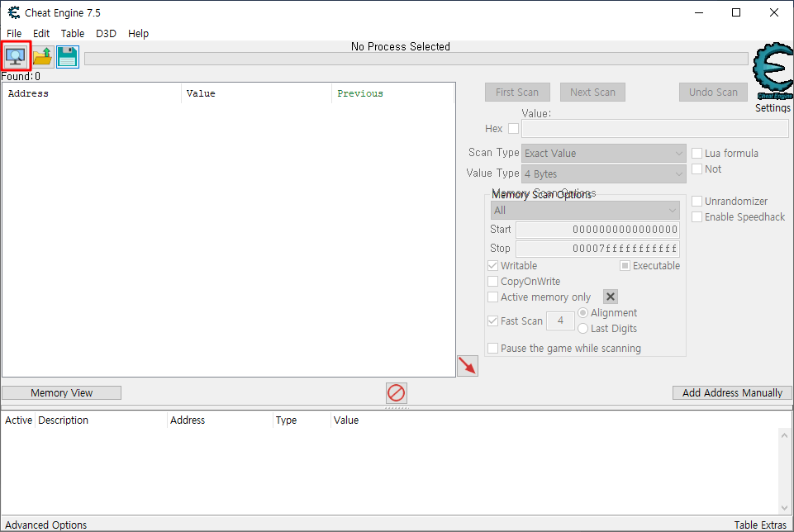Image resolution: width=794 pixels, height=532 pixels.
Task: Load a cheat table with folder icon
Action: 42,57
